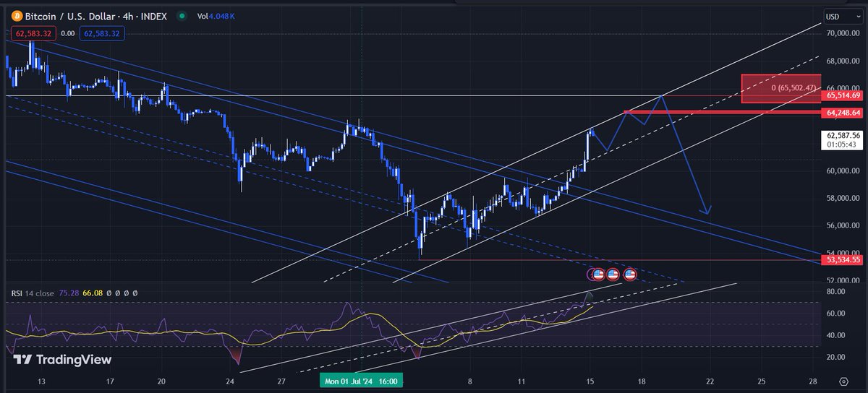Click the current price 62,587.56 label

tap(842, 139)
